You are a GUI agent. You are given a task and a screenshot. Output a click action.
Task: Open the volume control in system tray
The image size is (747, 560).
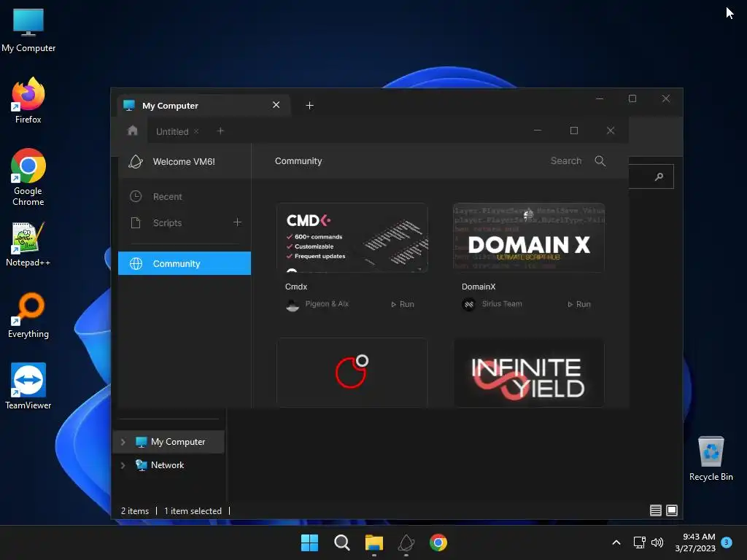(x=657, y=542)
